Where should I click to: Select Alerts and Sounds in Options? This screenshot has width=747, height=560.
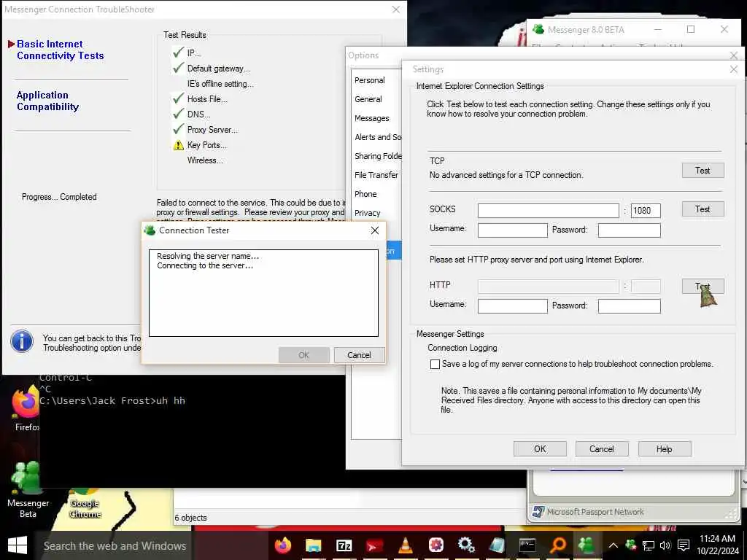point(378,137)
